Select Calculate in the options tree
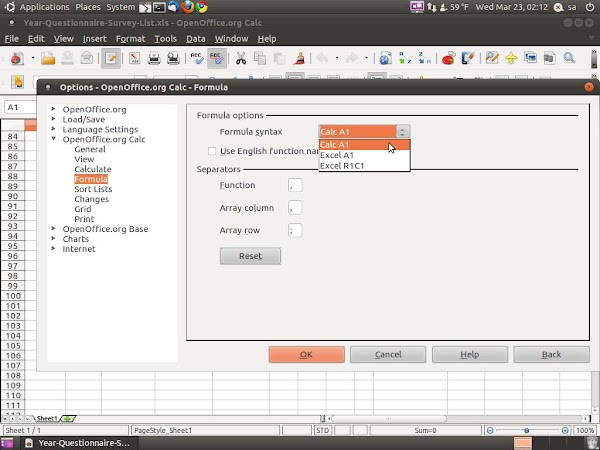The image size is (600, 450). pos(93,169)
